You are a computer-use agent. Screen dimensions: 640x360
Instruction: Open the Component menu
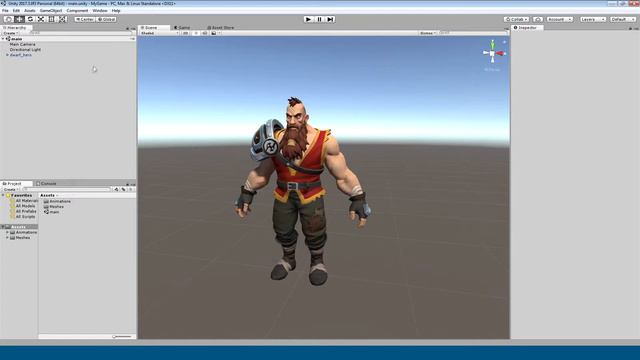tap(77, 11)
